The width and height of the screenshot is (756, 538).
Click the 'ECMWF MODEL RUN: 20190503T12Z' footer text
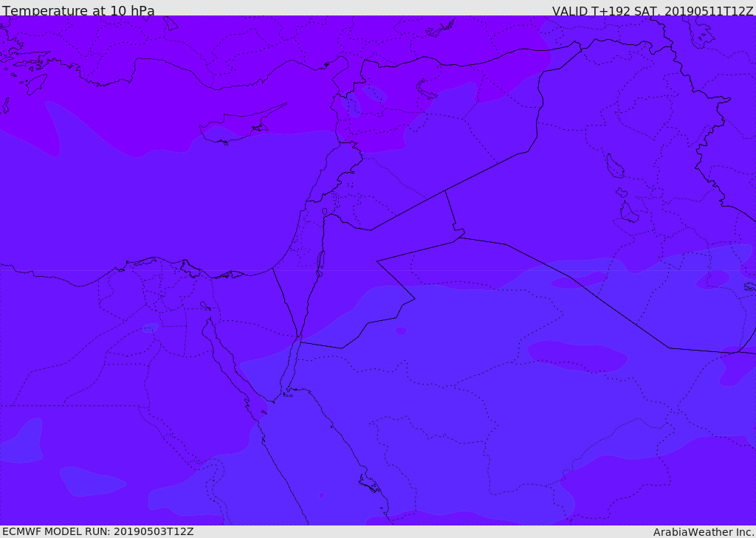tap(98, 532)
